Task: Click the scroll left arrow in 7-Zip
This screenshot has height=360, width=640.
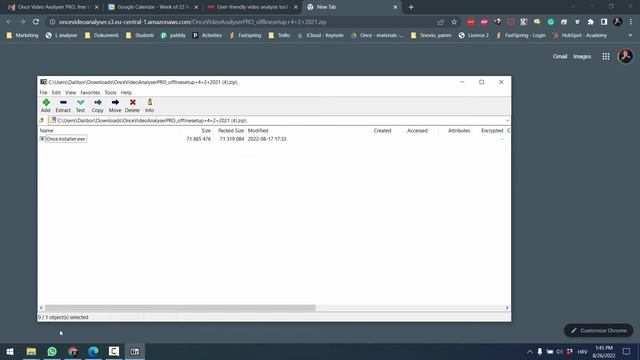Action: [41, 308]
